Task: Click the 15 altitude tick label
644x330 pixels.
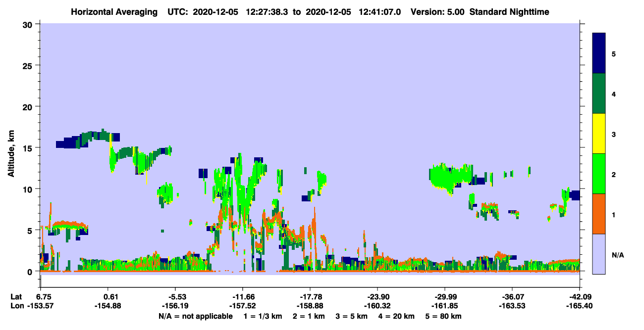Action: pyautogui.click(x=29, y=148)
